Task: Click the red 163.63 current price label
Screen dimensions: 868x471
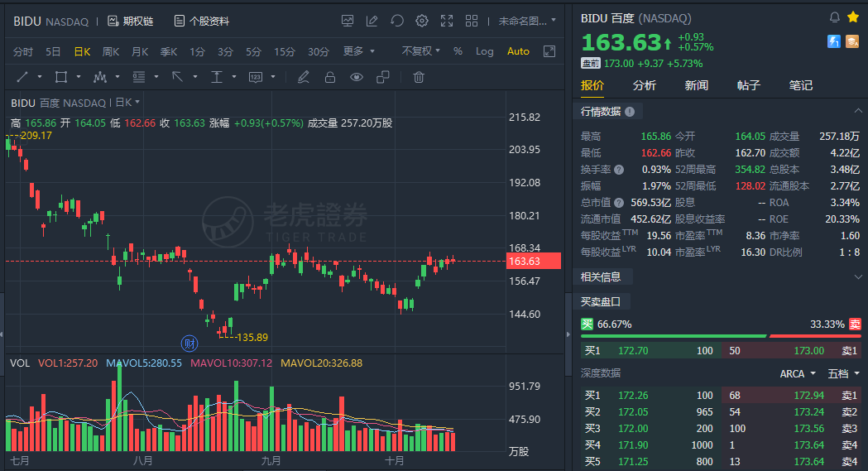Action: coord(534,262)
